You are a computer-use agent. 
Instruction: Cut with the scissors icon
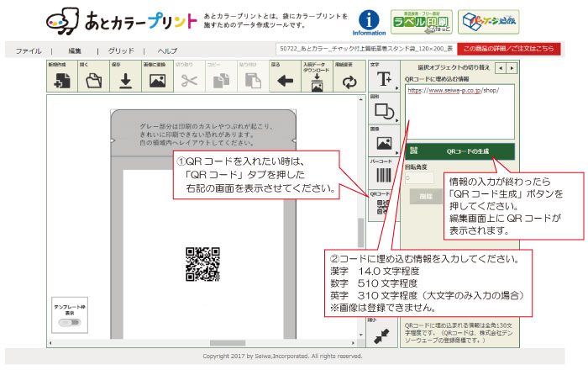tap(189, 77)
